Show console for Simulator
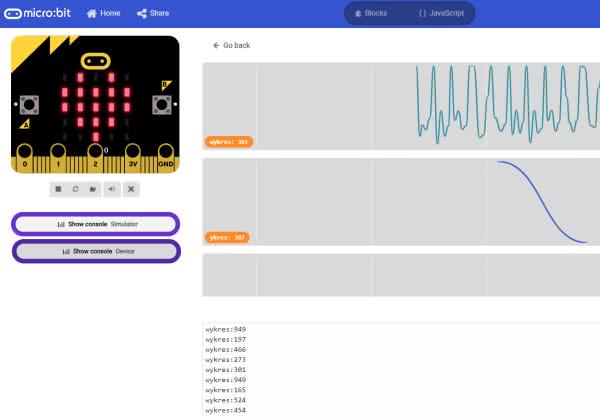The image size is (600, 417). [96, 225]
